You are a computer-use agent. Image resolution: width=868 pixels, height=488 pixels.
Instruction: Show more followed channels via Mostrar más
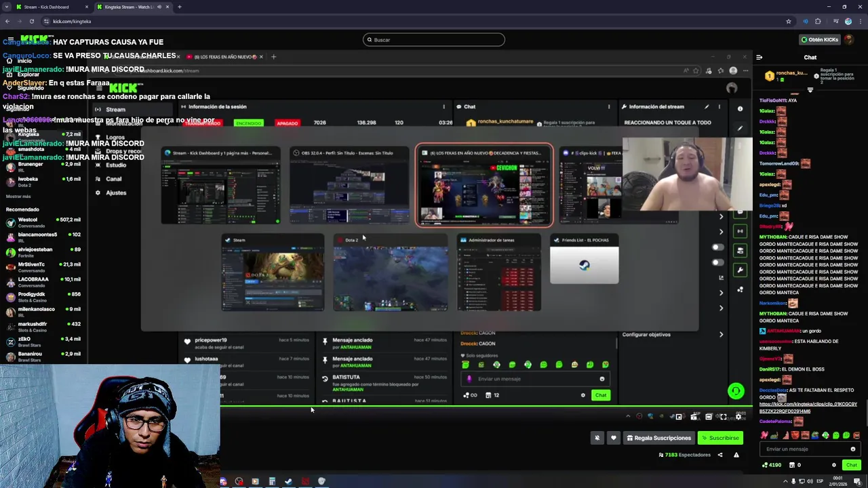[18, 197]
